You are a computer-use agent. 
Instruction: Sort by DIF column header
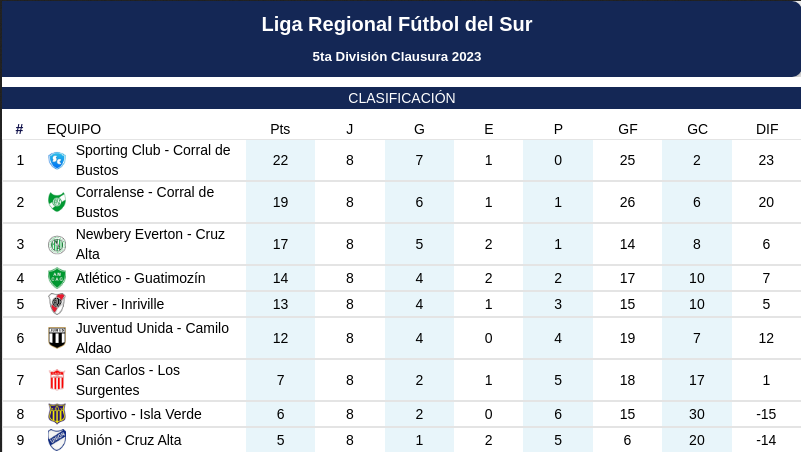coord(767,129)
